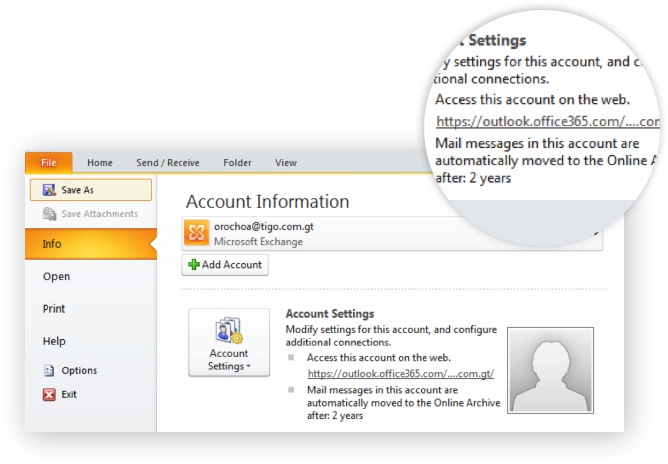This screenshot has width=668, height=464.
Task: Open the Help section in sidebar
Action: (54, 341)
